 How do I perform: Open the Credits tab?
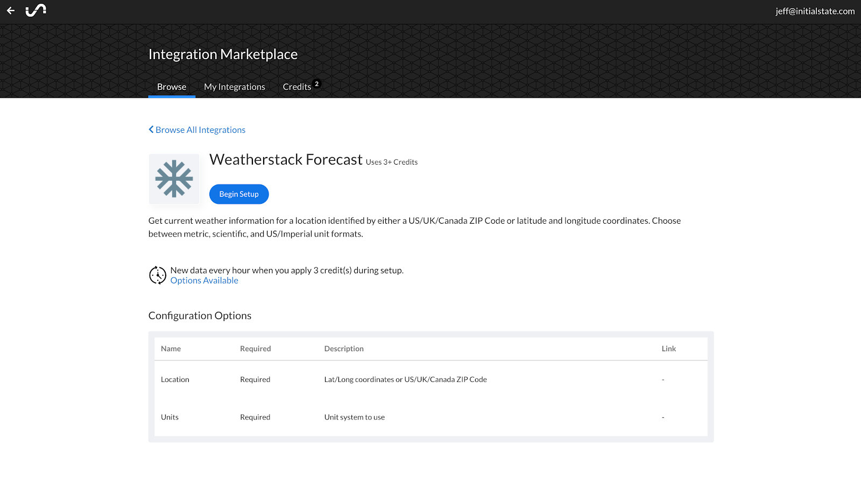point(297,87)
